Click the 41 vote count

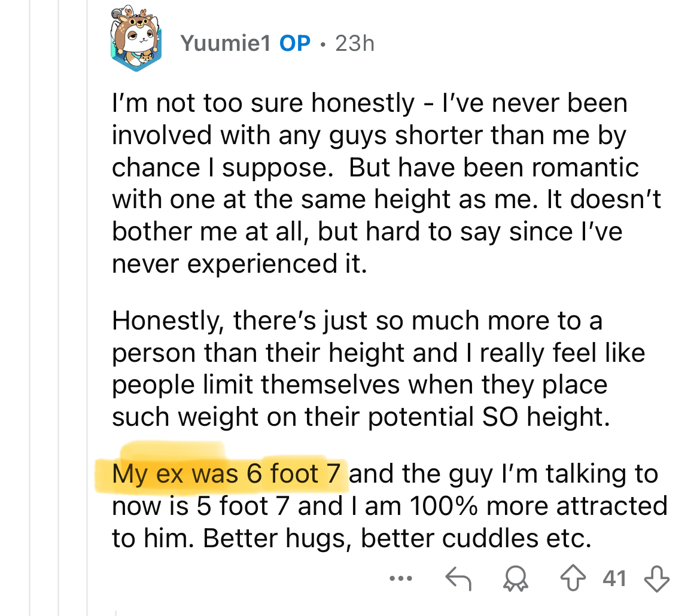point(614,579)
